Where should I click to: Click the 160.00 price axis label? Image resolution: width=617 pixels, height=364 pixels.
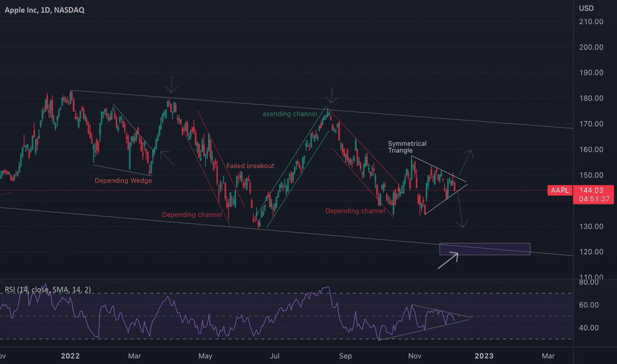591,150
